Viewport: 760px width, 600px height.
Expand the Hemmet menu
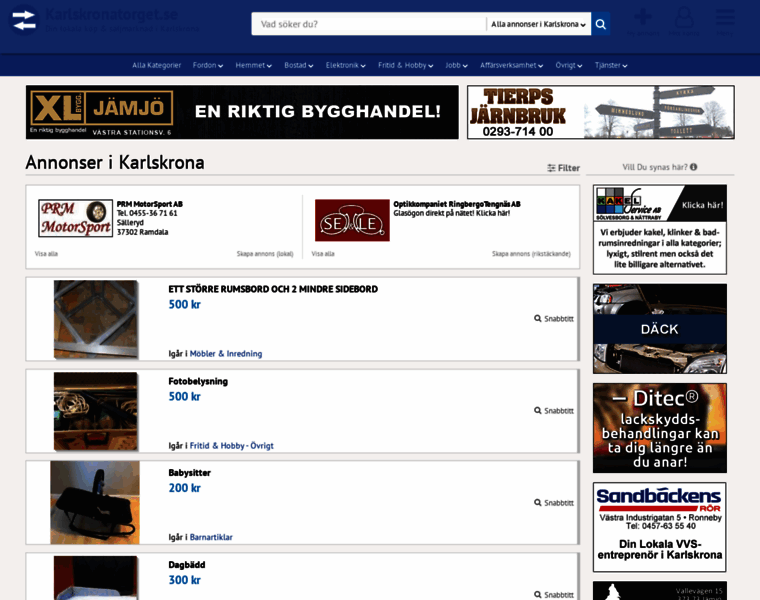point(253,65)
